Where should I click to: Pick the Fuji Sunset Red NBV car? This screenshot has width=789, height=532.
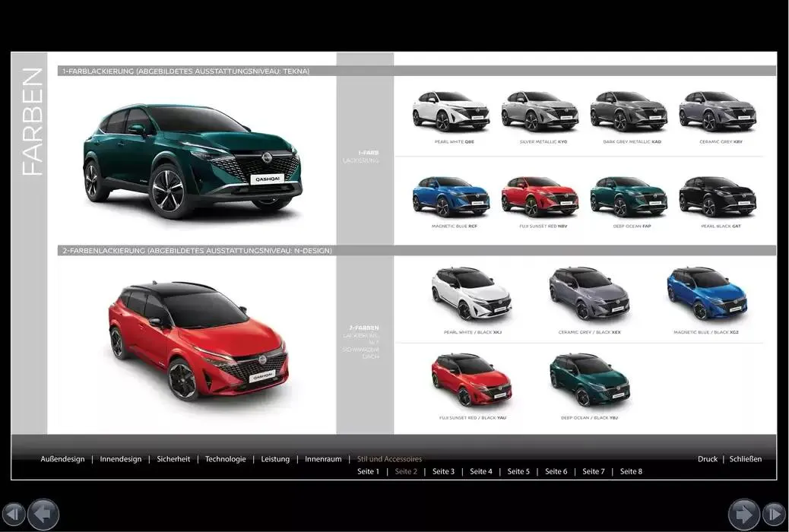tap(540, 196)
